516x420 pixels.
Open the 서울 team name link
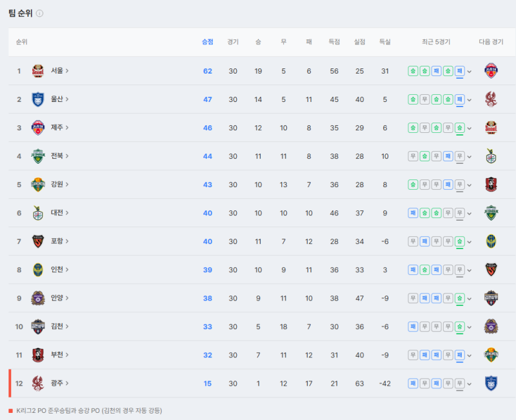click(59, 70)
